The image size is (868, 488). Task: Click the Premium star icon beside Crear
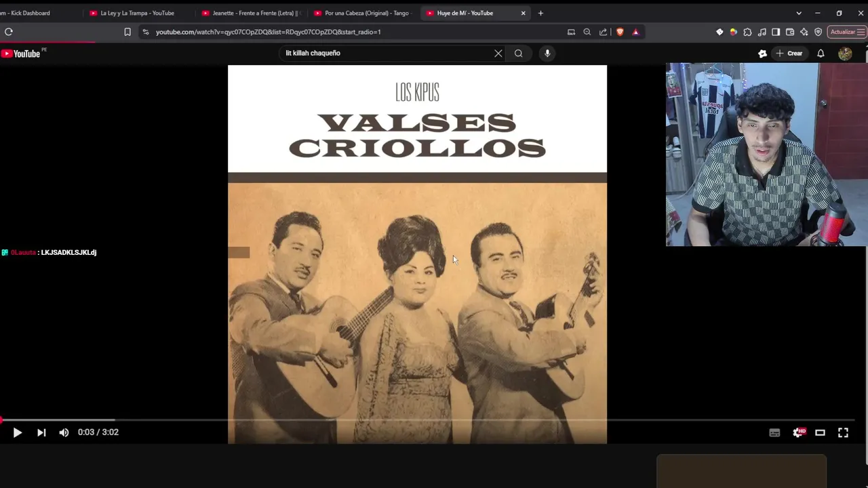[762, 53]
